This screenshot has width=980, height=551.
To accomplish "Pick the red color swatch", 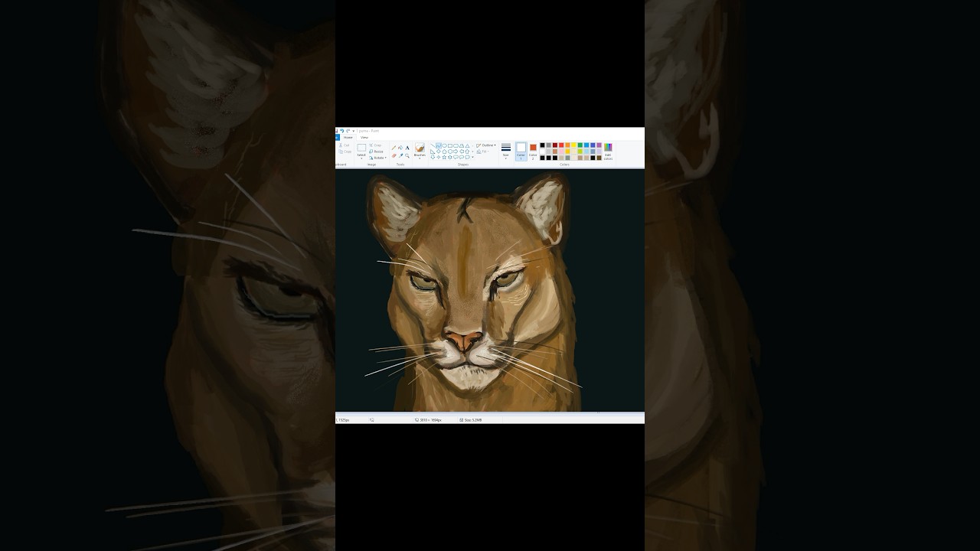I will pyautogui.click(x=561, y=145).
